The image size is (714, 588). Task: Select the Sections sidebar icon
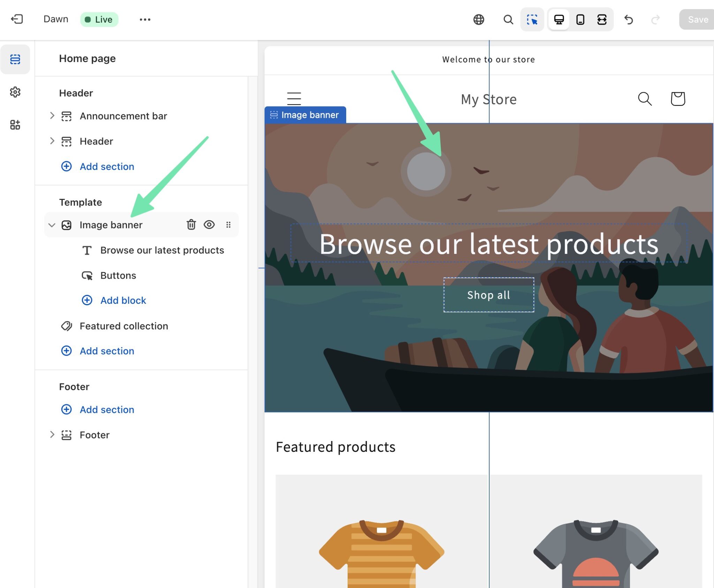coord(15,59)
